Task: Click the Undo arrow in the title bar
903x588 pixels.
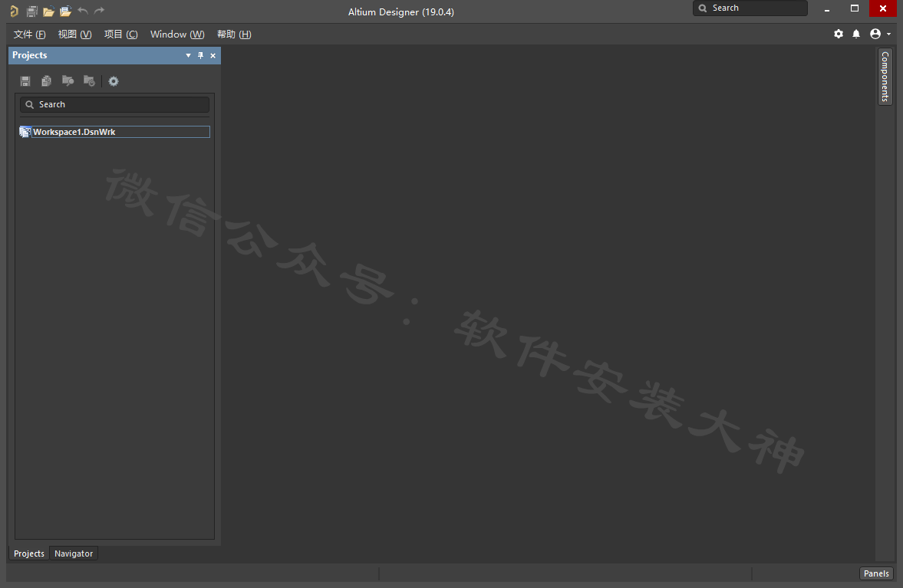Action: point(83,11)
